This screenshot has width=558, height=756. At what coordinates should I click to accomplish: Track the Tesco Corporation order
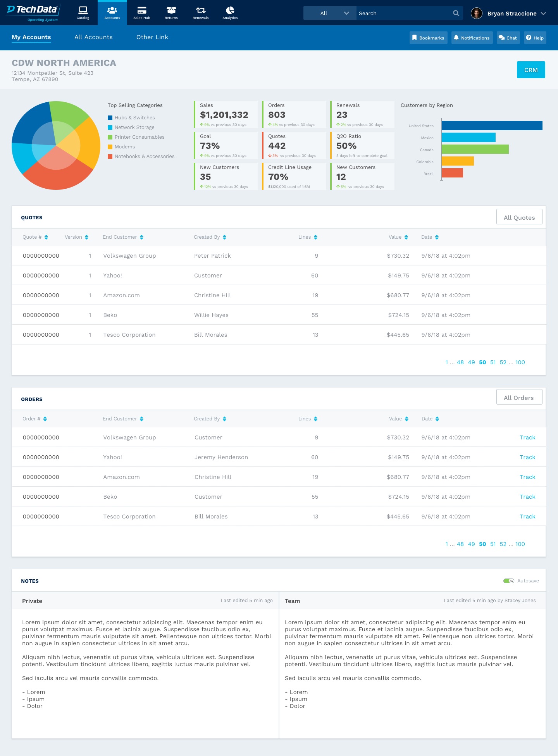coord(527,517)
